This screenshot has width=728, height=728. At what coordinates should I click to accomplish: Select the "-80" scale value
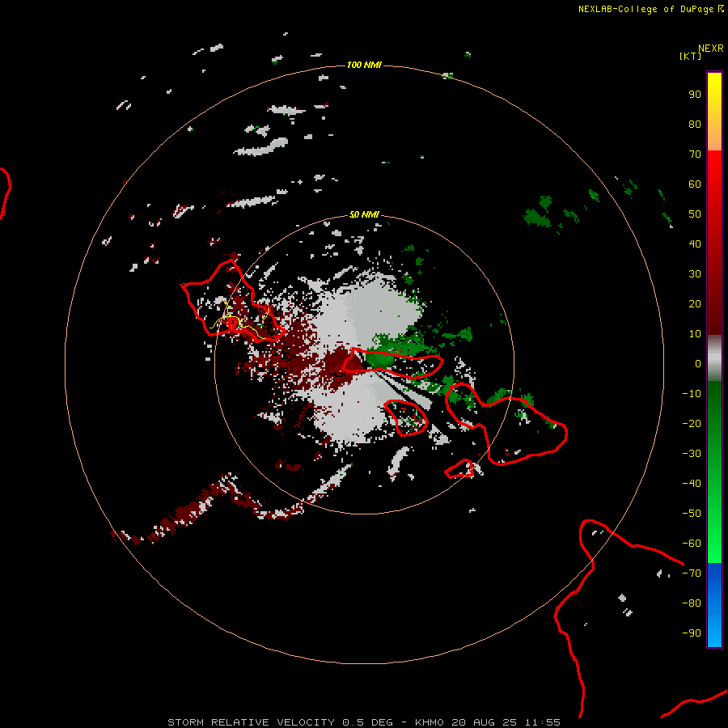(692, 603)
